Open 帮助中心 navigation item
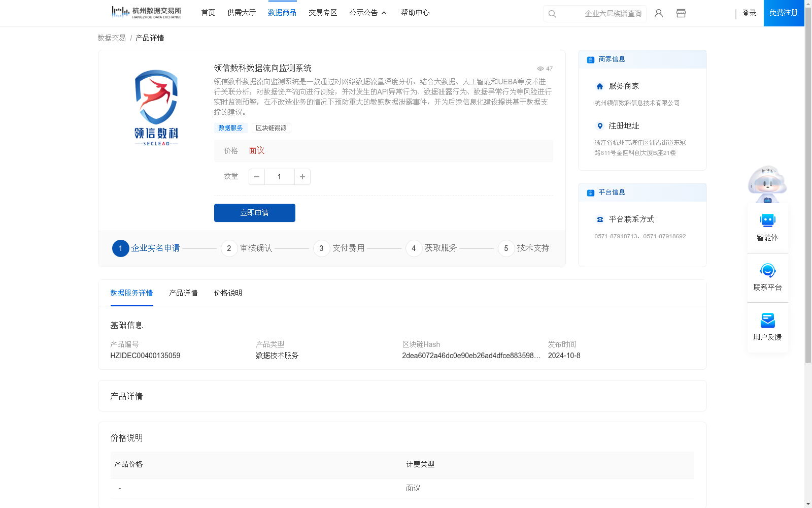This screenshot has width=812, height=508. point(415,13)
